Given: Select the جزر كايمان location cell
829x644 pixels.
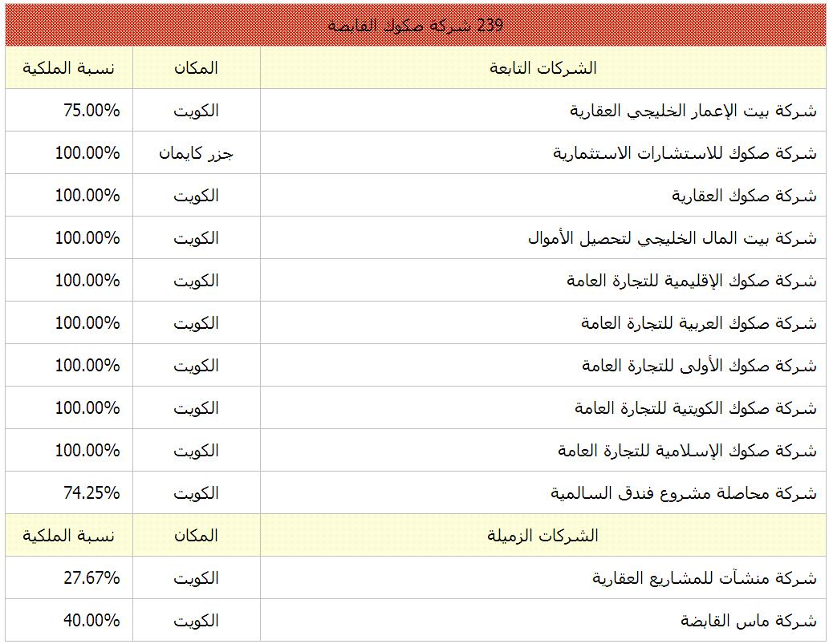Looking at the screenshot, I should pos(196,153).
